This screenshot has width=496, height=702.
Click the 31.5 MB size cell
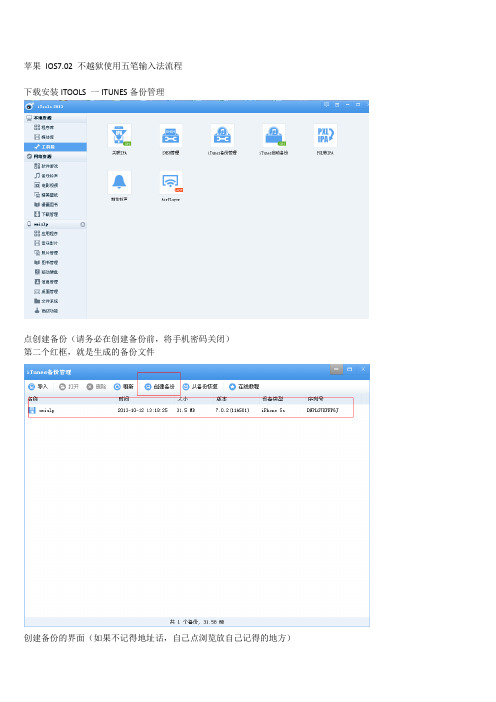(185, 410)
